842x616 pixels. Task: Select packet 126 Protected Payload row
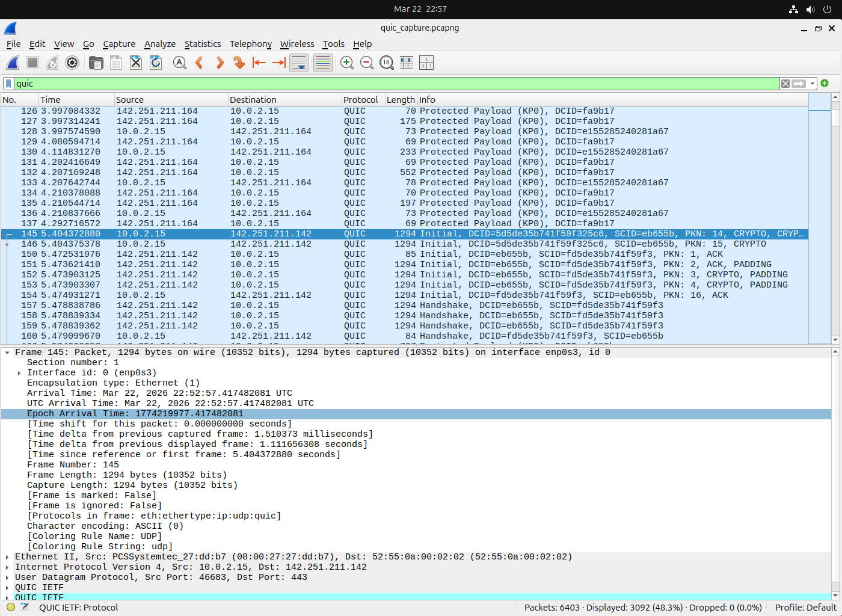coord(404,111)
